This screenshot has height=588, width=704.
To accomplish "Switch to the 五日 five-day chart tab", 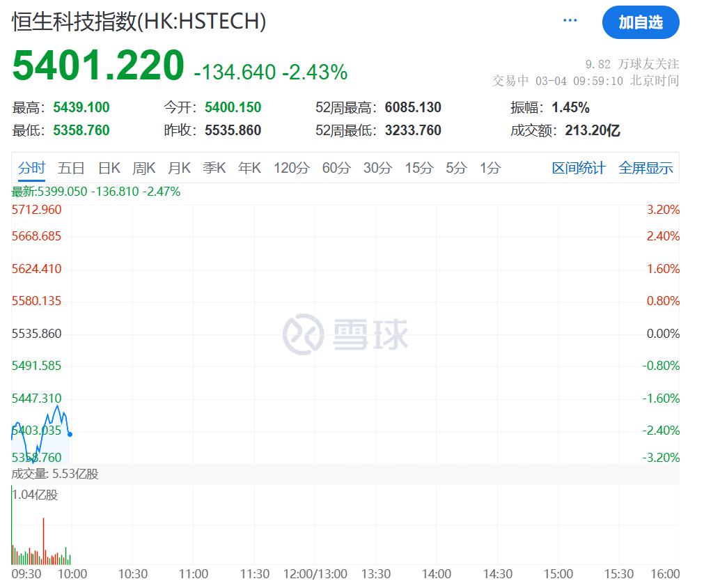I will pyautogui.click(x=71, y=168).
